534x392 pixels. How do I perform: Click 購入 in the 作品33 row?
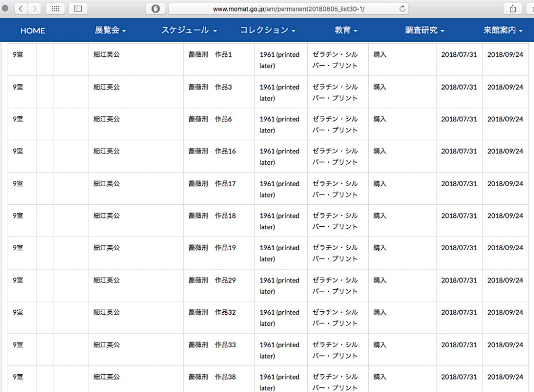(380, 345)
